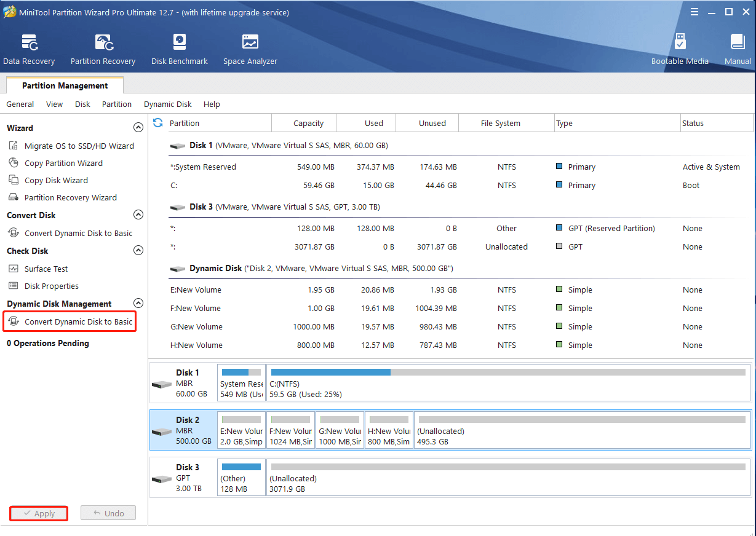
Task: Collapse the Dynamic Disk Management section
Action: click(x=138, y=303)
